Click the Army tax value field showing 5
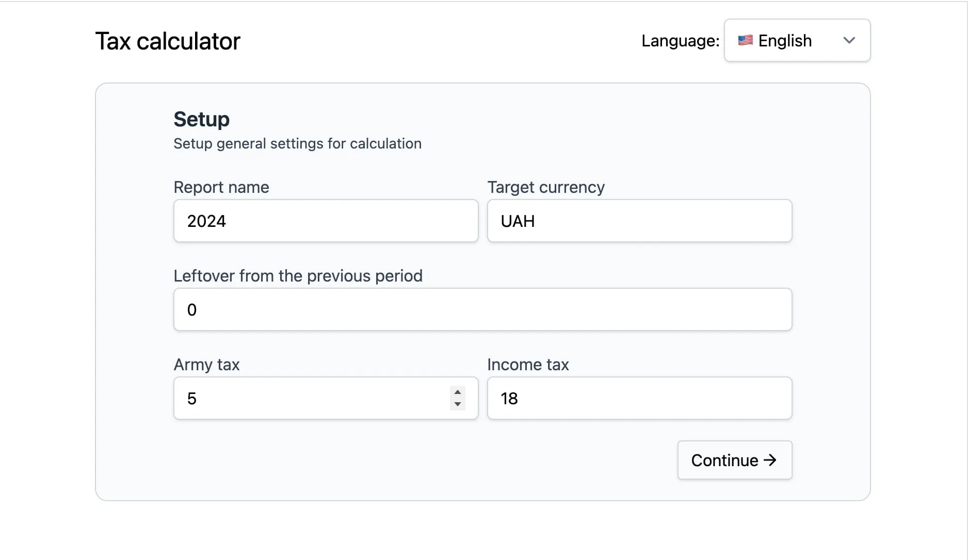968x560 pixels. (x=310, y=398)
